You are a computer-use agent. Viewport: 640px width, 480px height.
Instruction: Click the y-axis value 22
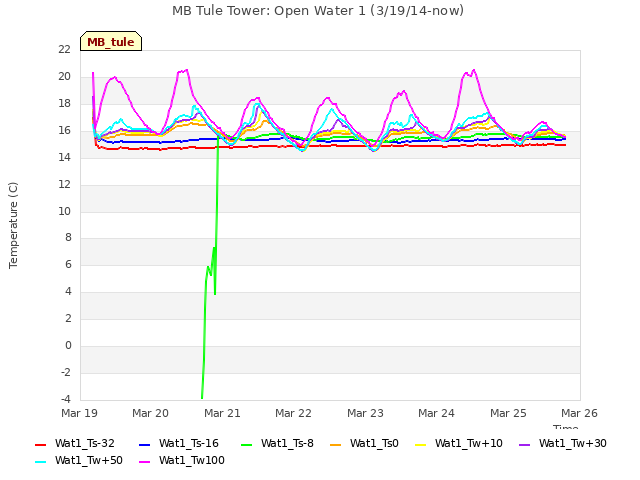click(x=64, y=50)
